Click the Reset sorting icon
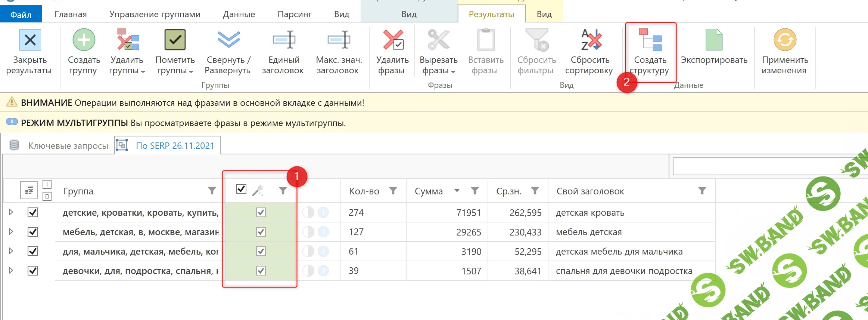Viewport: 868px width, 320px height. (590, 40)
